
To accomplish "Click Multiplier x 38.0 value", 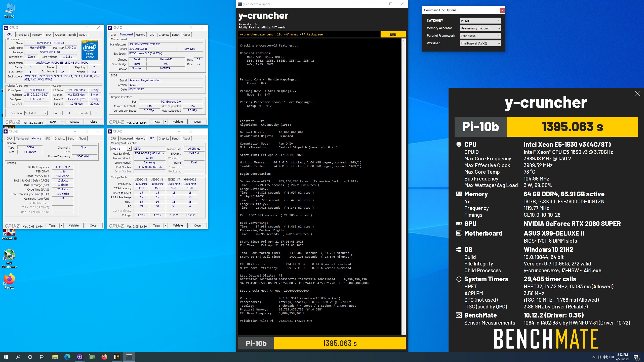I will point(36,95).
